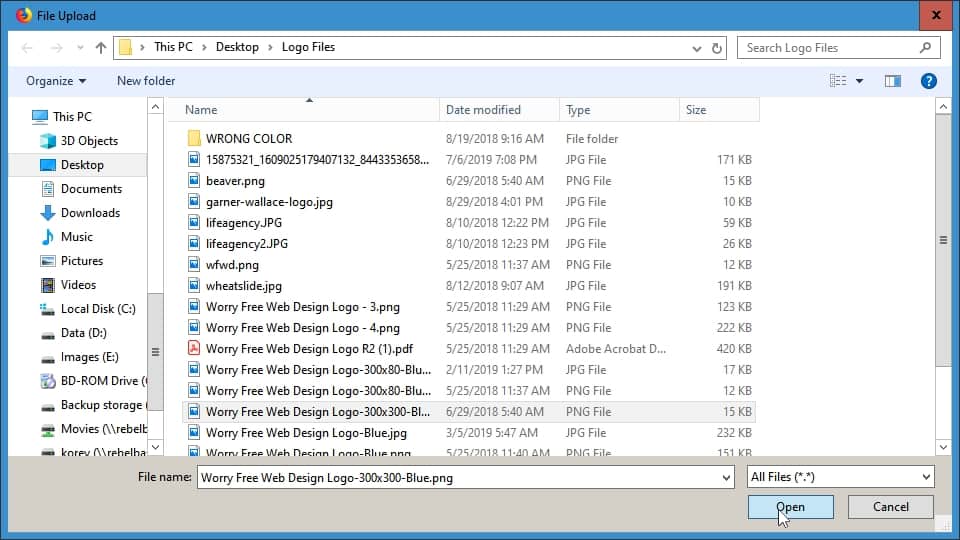Image resolution: width=960 pixels, height=540 pixels.
Task: Select the Logo - 3.png file icon
Action: (x=194, y=306)
